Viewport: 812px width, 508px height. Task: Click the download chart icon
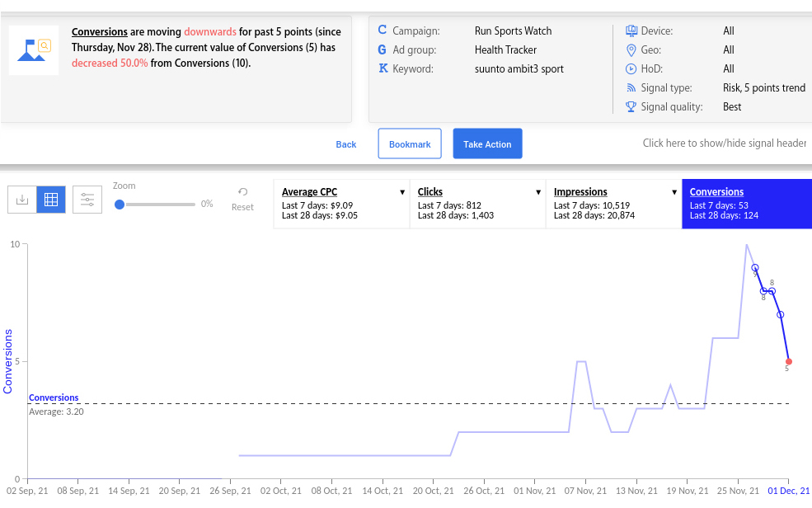(22, 200)
